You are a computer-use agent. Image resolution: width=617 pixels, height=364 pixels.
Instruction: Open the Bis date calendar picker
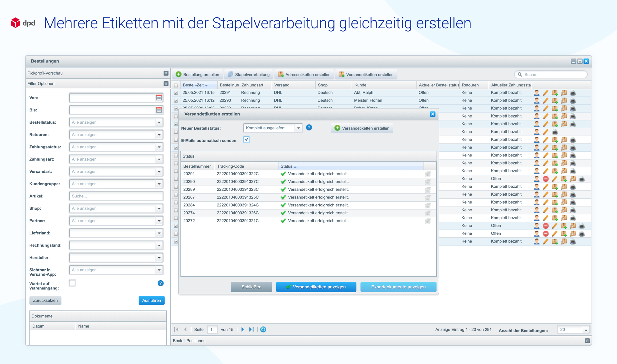(159, 110)
